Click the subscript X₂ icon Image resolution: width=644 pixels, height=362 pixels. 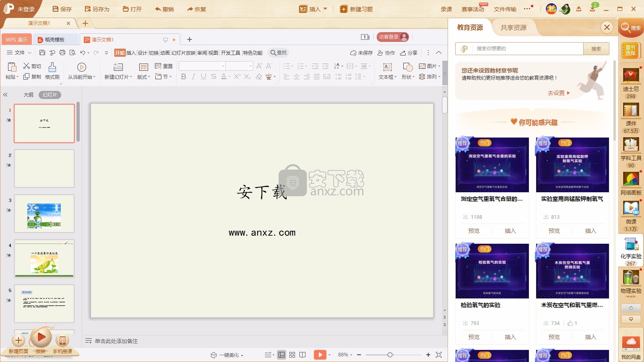pos(248,76)
